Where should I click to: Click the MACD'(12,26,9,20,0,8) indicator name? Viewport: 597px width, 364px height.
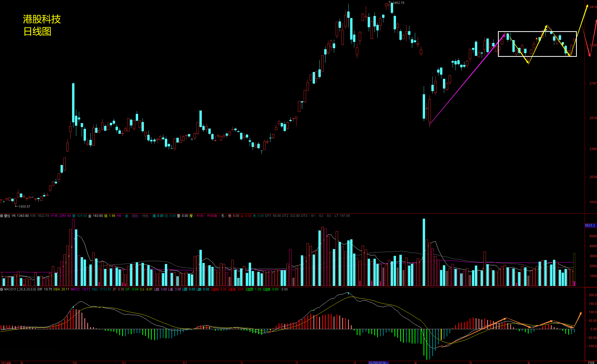(20, 289)
